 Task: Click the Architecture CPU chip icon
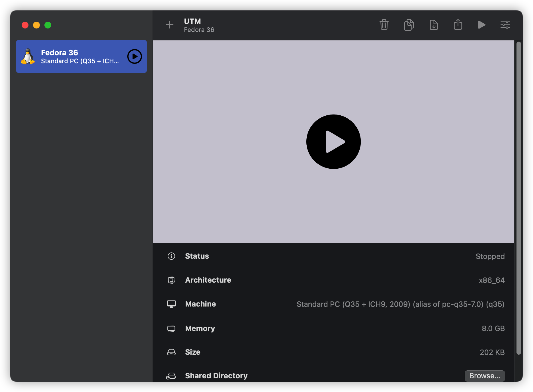(x=171, y=280)
